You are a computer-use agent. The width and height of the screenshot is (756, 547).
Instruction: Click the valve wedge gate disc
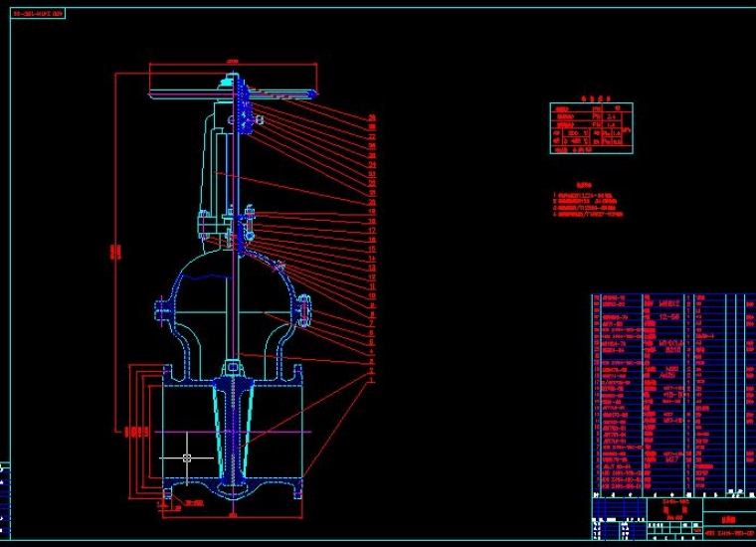tap(233, 428)
